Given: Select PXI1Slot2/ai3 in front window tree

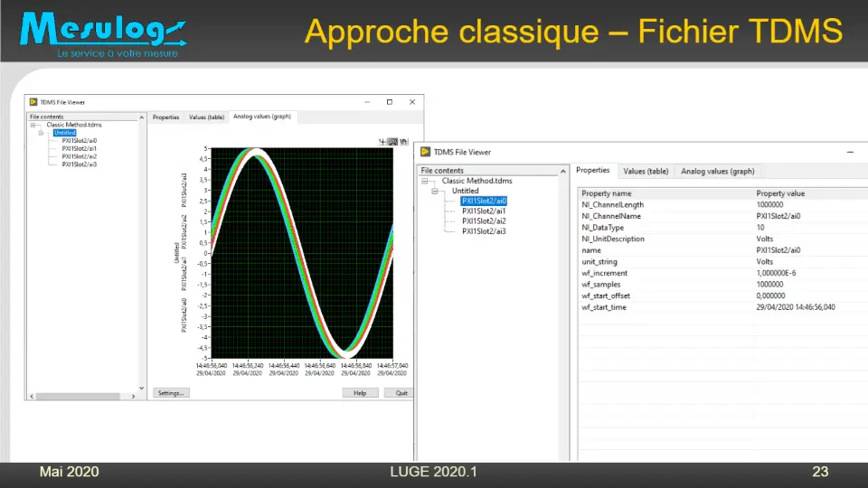Looking at the screenshot, I should coord(484,231).
